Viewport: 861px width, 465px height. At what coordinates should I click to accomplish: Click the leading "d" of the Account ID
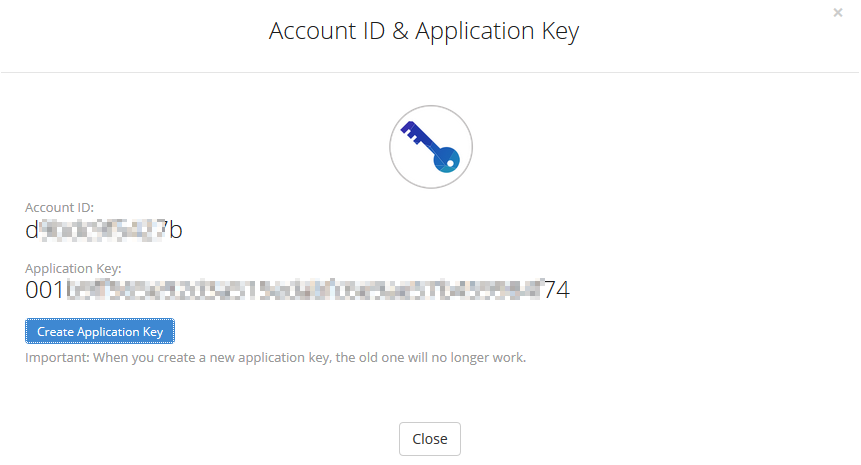(x=32, y=230)
